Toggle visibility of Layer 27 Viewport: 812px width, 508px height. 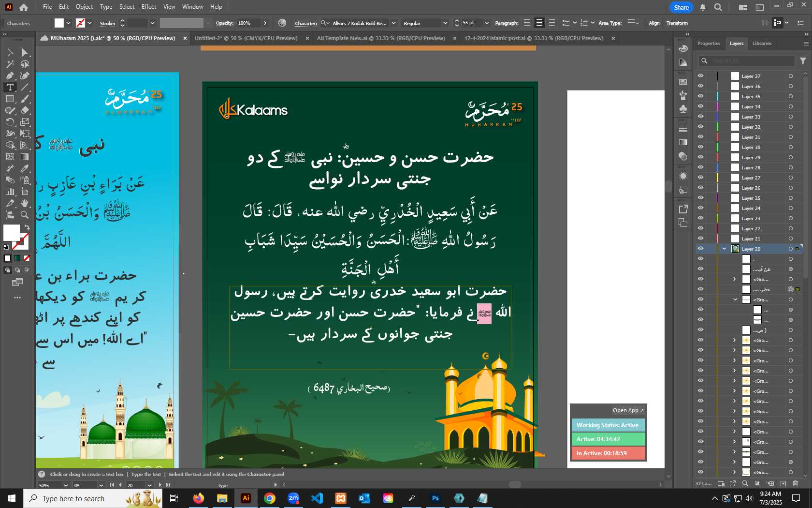(x=700, y=178)
